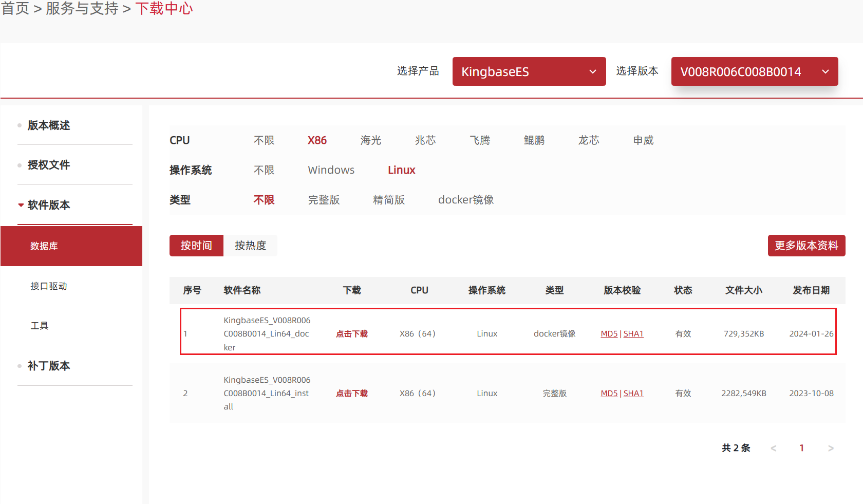
Task: Select 软件版本 sidebar heading
Action: pos(49,205)
